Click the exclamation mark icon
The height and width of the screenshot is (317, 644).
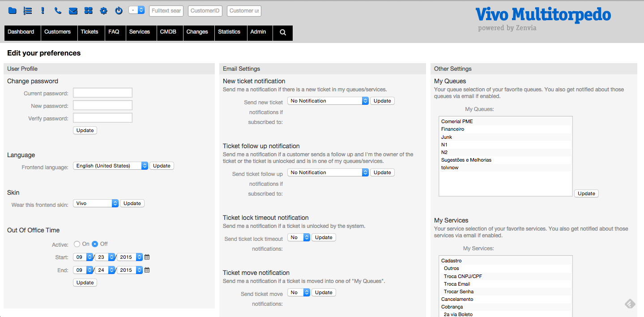pyautogui.click(x=43, y=11)
